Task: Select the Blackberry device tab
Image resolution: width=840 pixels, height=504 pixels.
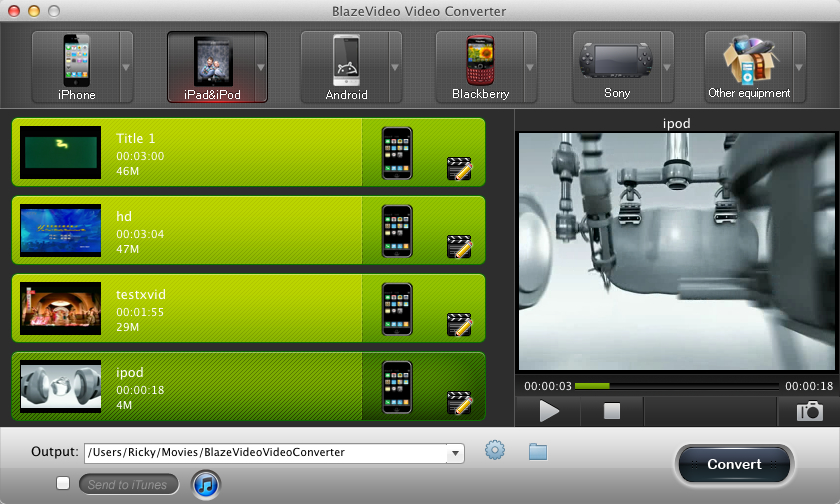Action: (480, 67)
